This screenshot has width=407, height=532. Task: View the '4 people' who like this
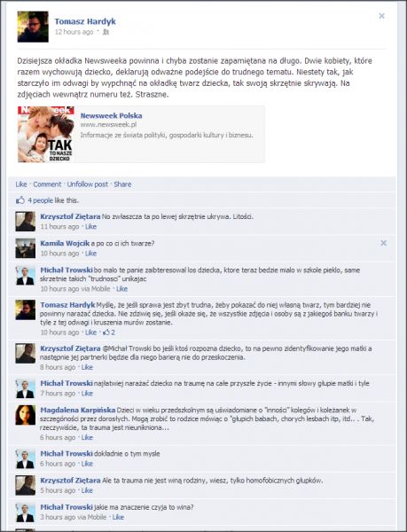coord(41,200)
